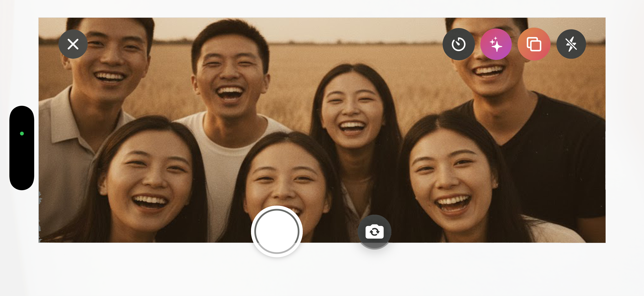Tap the orange multi-capture layers icon
Viewport: 644px width, 296px height.
(534, 44)
